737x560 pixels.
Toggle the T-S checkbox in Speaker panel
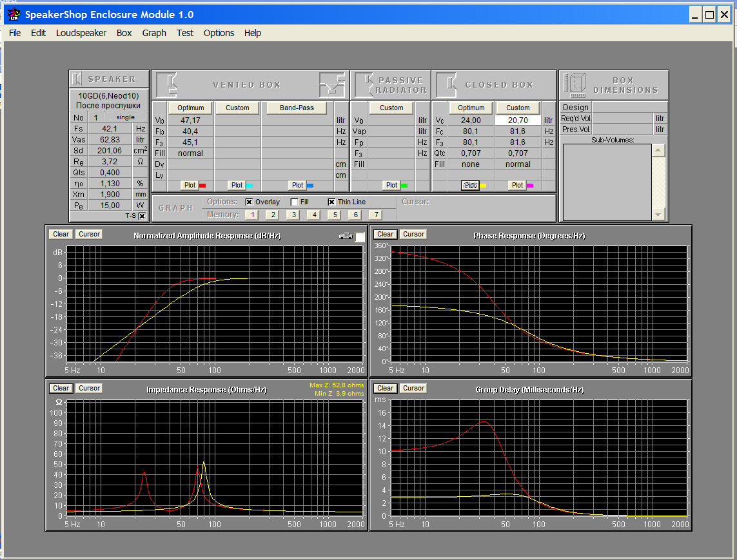[x=142, y=216]
